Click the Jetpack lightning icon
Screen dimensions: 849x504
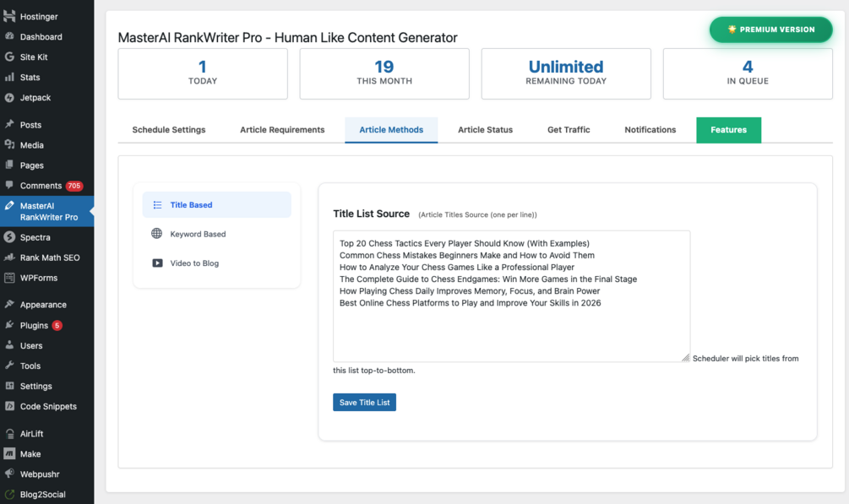9,98
